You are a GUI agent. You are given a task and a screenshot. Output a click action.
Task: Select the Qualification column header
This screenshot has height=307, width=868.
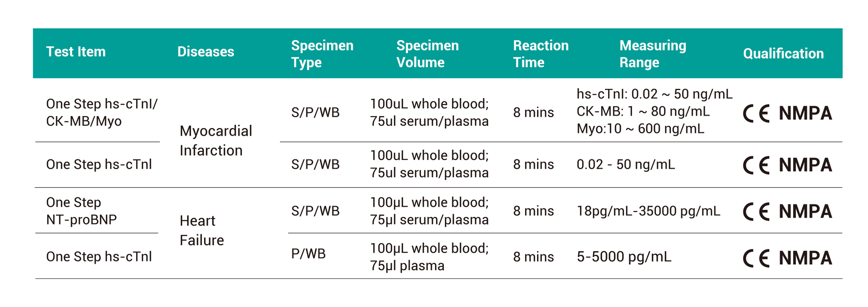pos(783,54)
